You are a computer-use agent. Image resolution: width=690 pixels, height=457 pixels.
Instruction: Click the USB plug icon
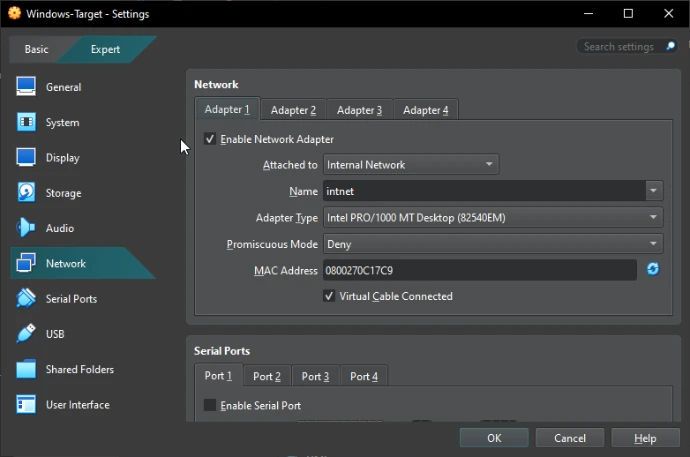pyautogui.click(x=26, y=333)
